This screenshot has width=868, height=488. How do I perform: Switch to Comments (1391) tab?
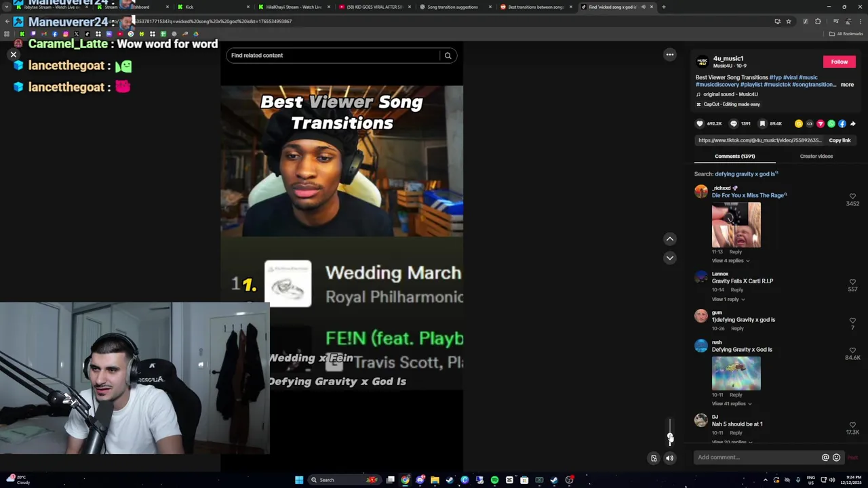[734, 157]
